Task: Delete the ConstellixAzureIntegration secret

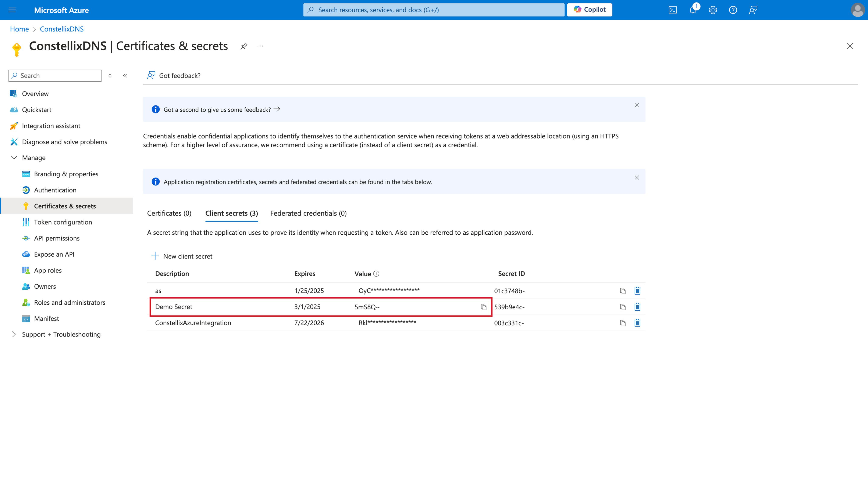Action: (637, 323)
